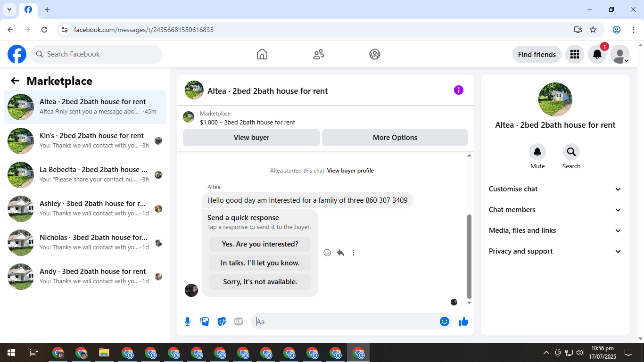Click the install app icon in address bar

point(578,30)
